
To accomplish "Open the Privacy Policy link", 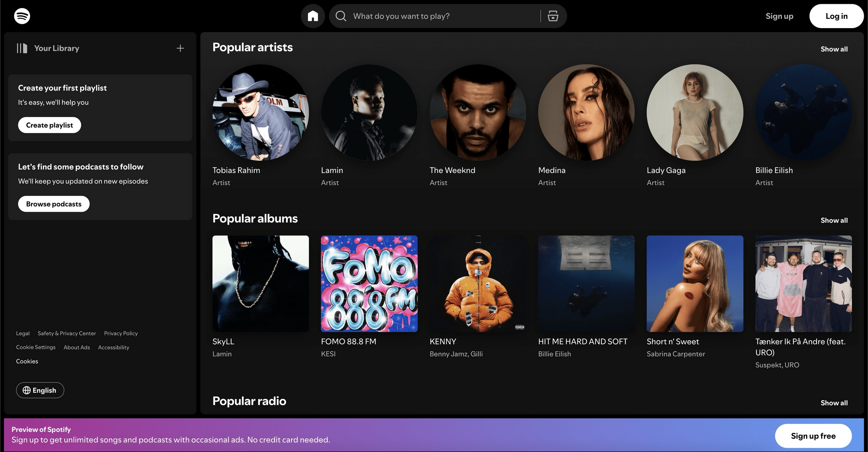I will tap(121, 333).
